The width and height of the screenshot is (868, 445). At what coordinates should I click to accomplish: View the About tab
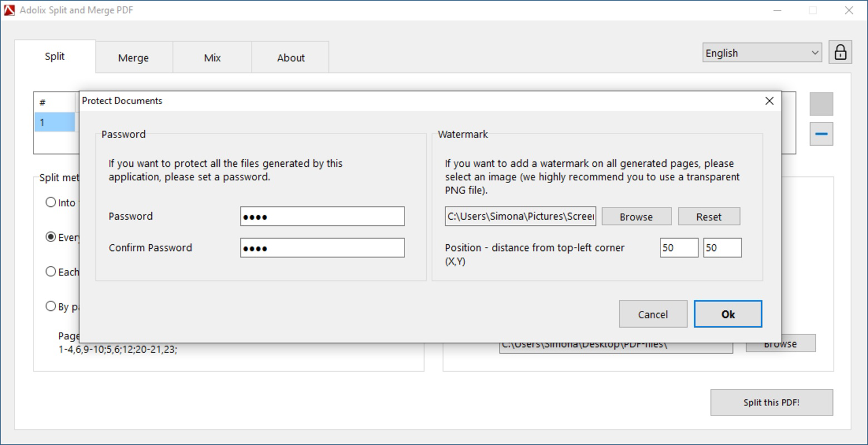(290, 57)
